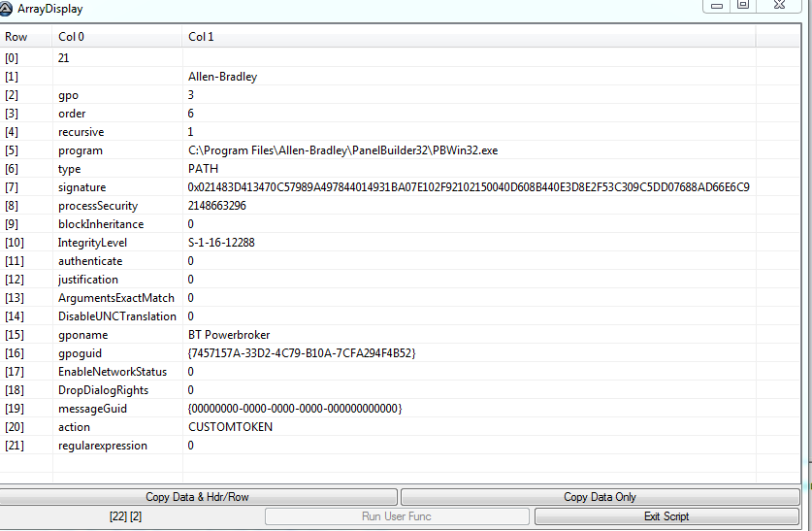Select row index [15]
The height and width of the screenshot is (531, 812).
click(x=15, y=335)
